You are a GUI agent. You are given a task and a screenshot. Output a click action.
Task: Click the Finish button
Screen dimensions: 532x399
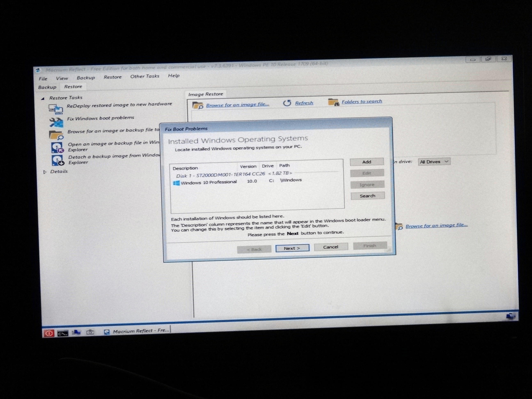click(370, 246)
